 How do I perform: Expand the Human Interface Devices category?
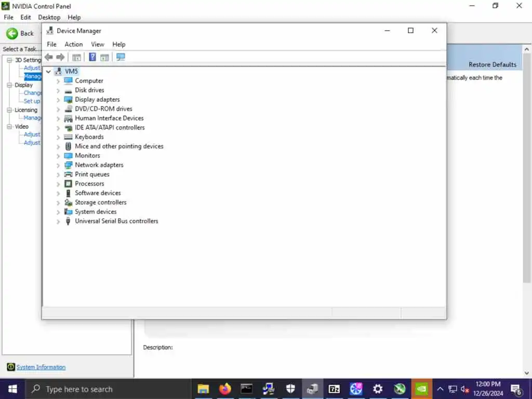click(x=58, y=118)
